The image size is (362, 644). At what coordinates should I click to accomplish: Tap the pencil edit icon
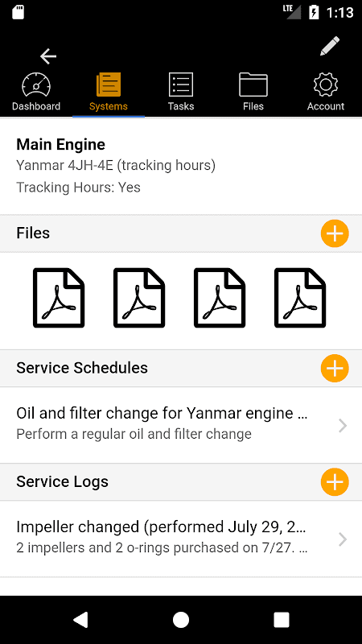[x=330, y=46]
